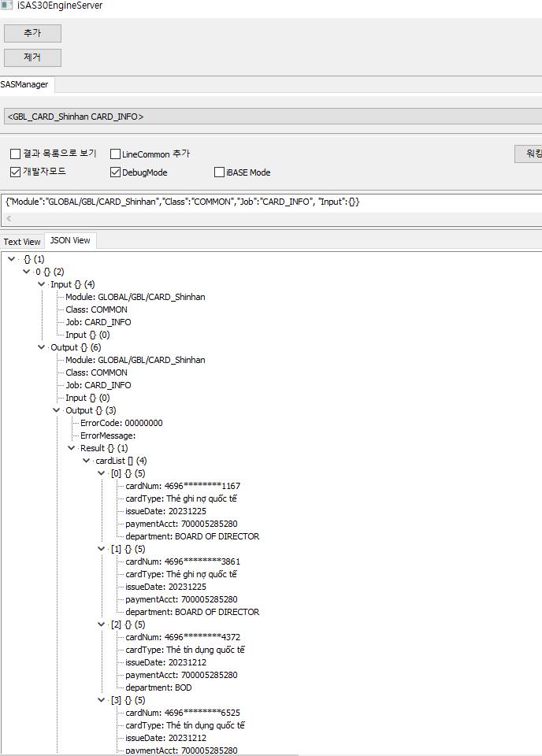Click the 워킹 button on the right edge

[x=529, y=154]
